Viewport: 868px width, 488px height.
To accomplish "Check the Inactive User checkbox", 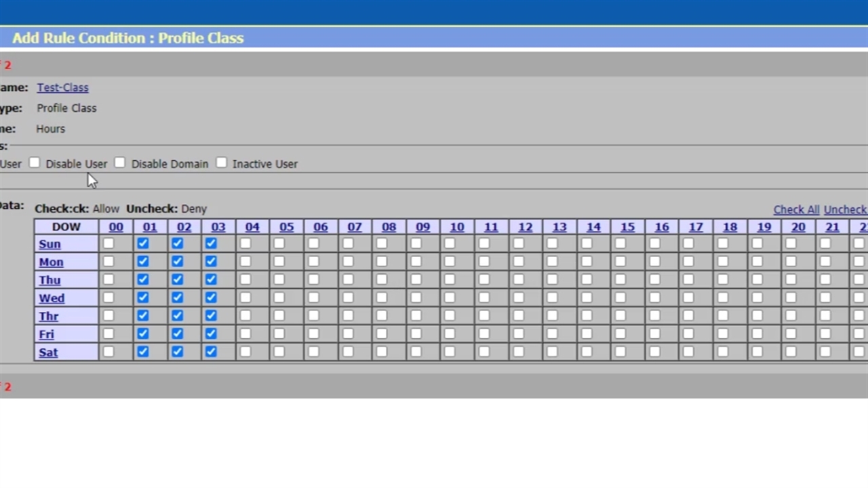I will tap(222, 163).
